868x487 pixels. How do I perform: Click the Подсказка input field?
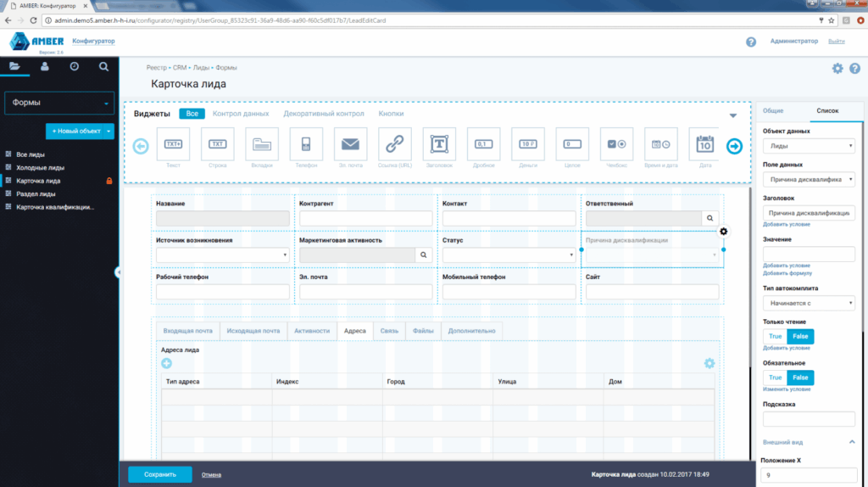(809, 419)
